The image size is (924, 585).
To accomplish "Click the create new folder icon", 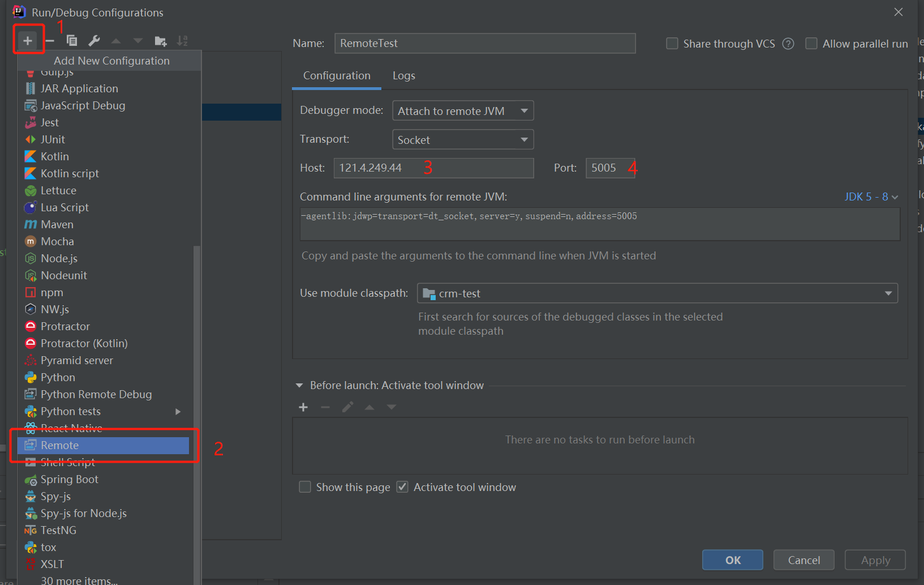I will click(161, 41).
